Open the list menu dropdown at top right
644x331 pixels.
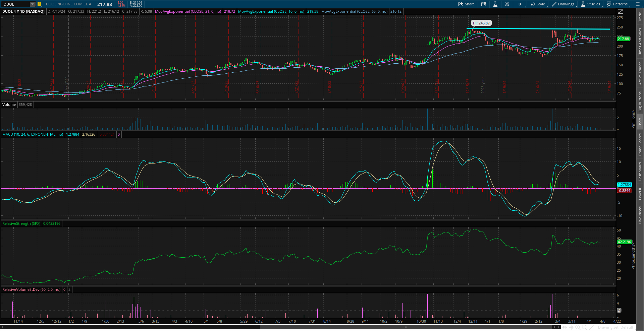638,4
